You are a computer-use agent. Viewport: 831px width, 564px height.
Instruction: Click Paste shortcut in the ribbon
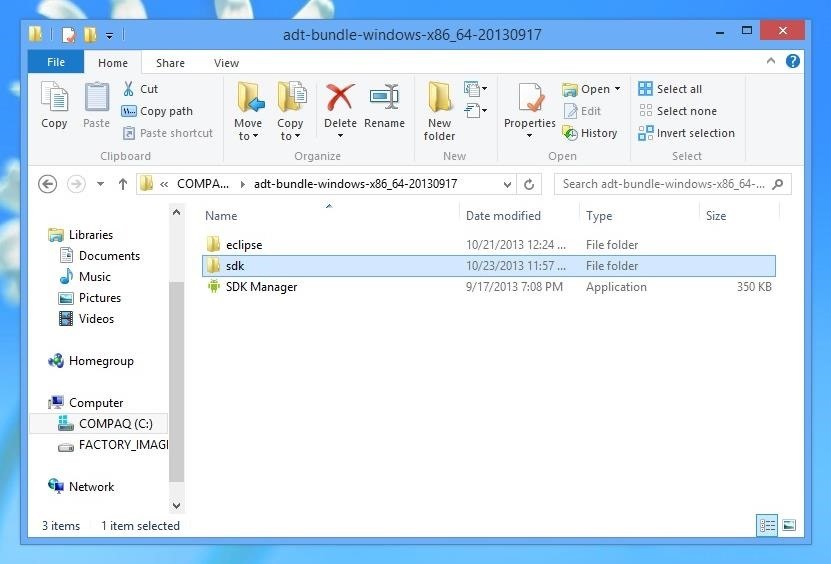[x=167, y=133]
